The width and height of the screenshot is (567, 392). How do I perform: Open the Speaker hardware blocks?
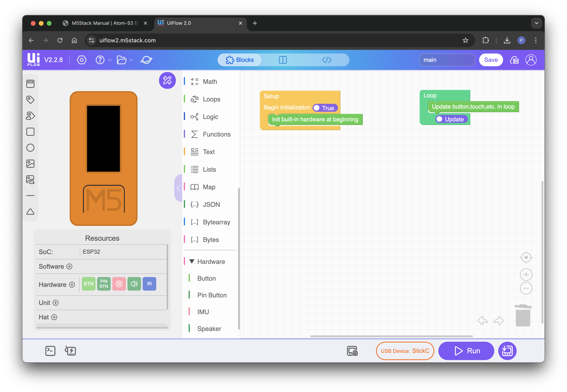[x=209, y=329]
